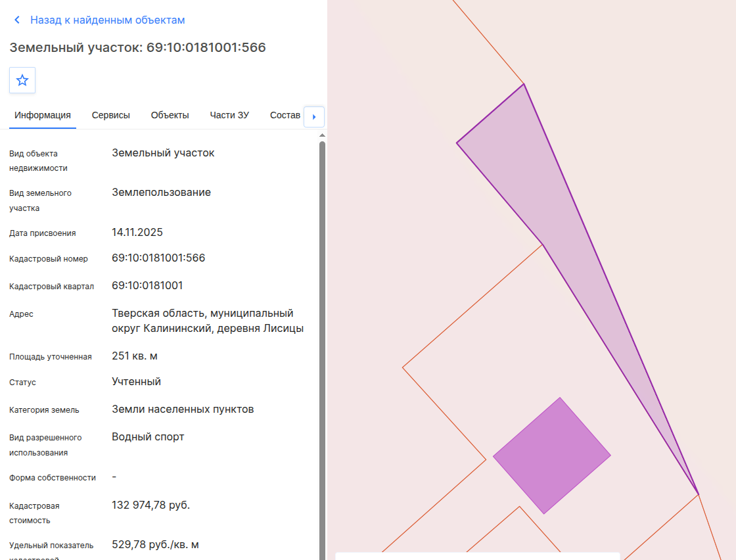Click the 'Площадь уточненная' label
Image resolution: width=736 pixels, height=560 pixels.
(x=50, y=357)
